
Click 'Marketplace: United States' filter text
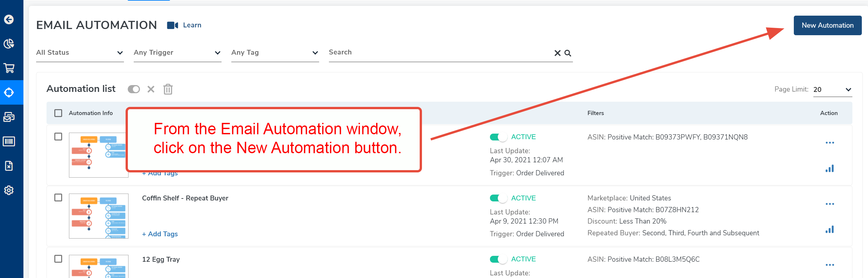629,198
